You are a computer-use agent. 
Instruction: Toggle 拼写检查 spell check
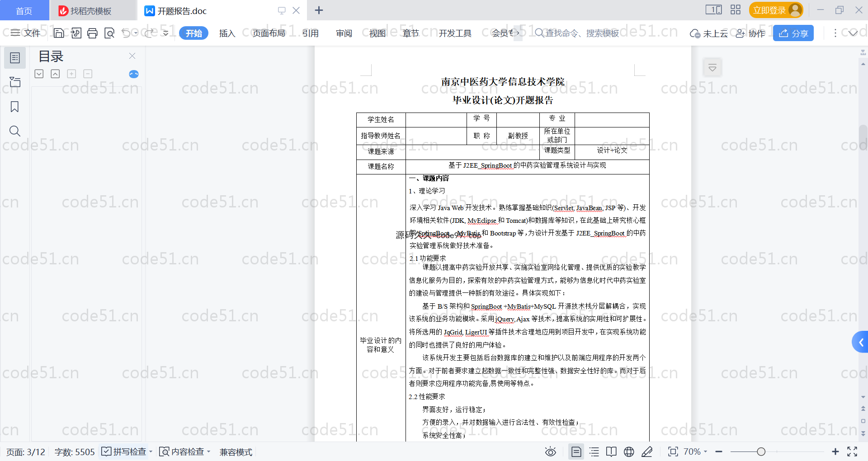tap(124, 452)
